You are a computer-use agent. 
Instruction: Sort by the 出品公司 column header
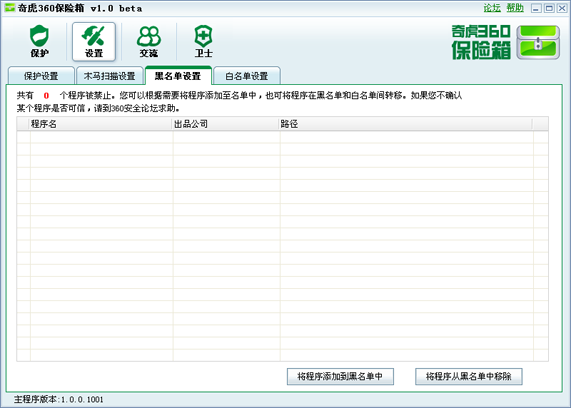coord(226,124)
